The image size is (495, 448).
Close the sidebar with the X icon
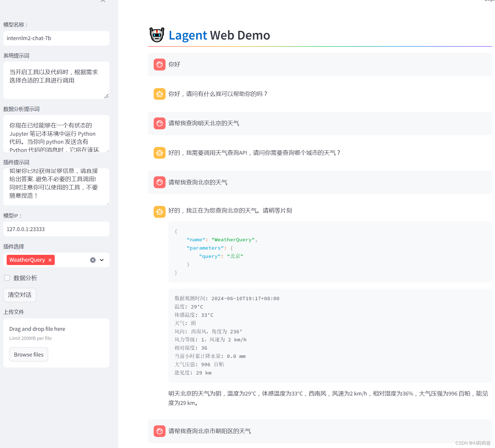coord(103,1)
